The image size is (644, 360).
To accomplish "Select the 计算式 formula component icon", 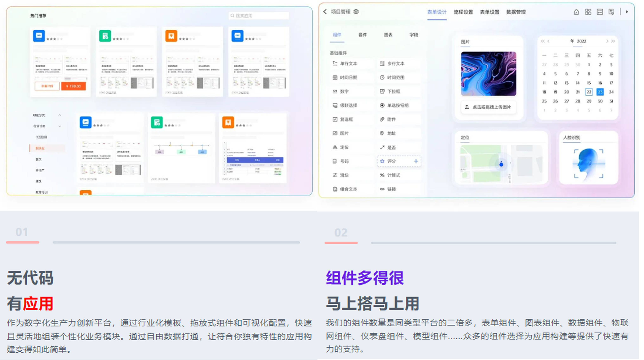I will (x=382, y=175).
